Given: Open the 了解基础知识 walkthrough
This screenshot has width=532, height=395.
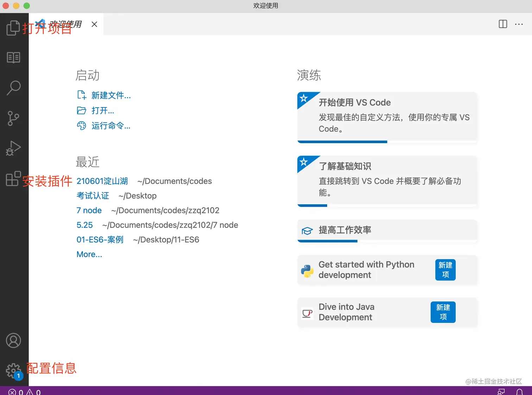Looking at the screenshot, I should click(387, 181).
